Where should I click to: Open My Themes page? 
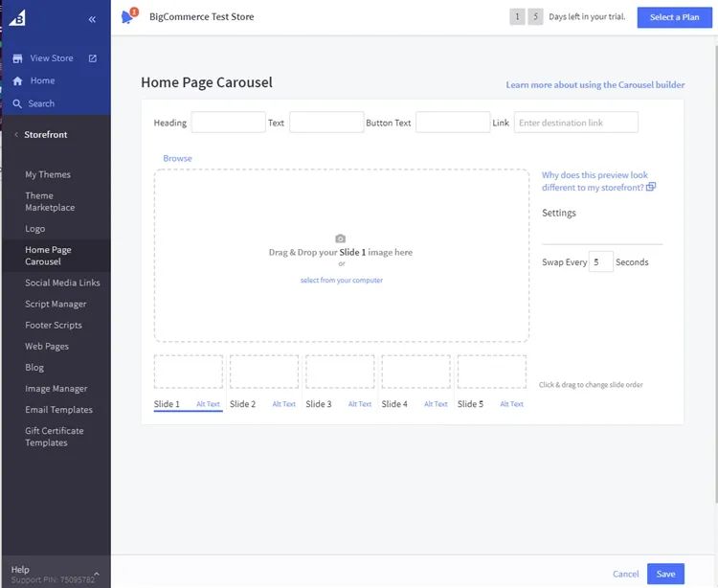coord(48,174)
